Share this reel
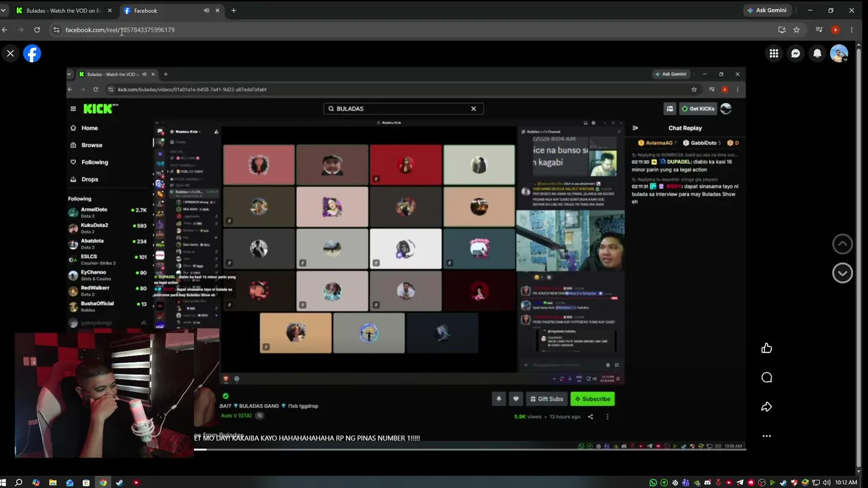This screenshot has width=868, height=488. coord(766,407)
